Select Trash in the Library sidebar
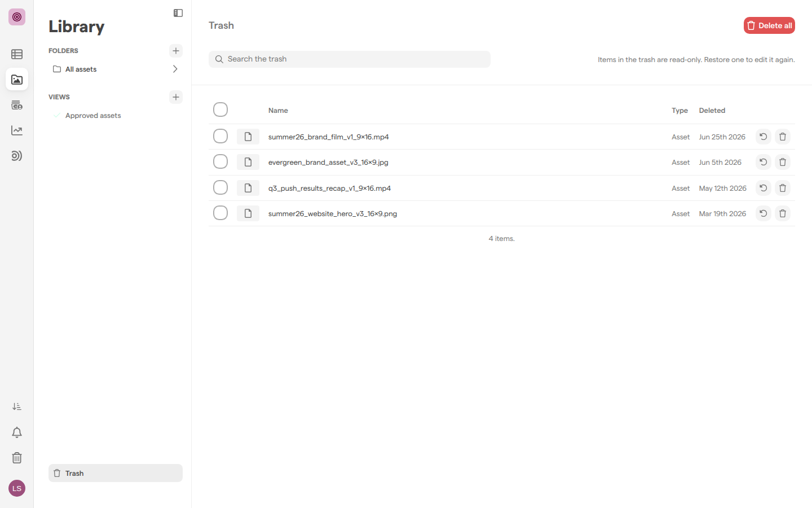The width and height of the screenshot is (812, 508). (116, 473)
